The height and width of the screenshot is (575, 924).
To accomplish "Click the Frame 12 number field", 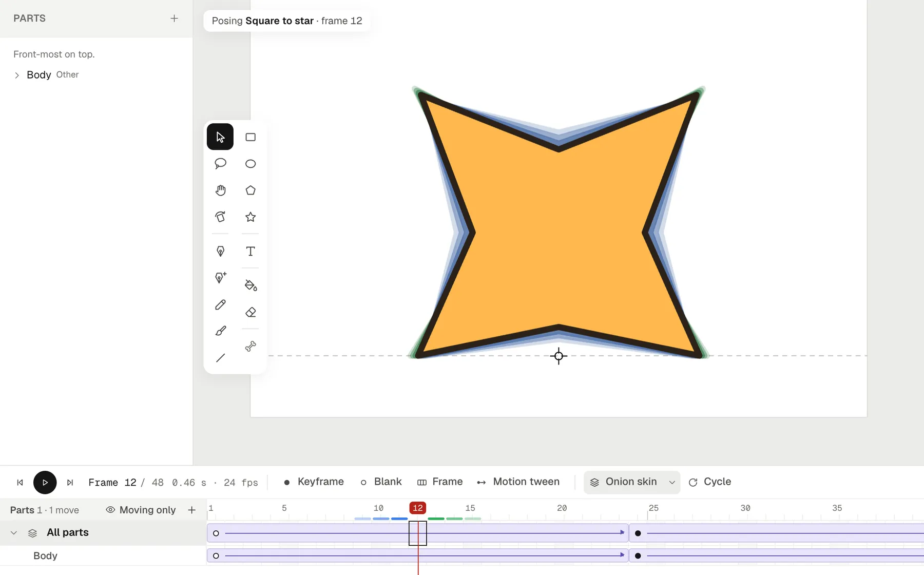I will (x=112, y=483).
